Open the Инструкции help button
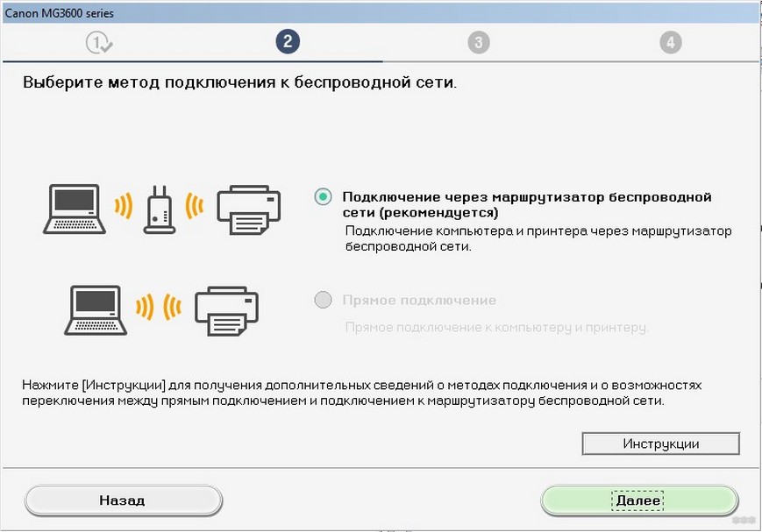This screenshot has height=532, width=762. tap(660, 443)
